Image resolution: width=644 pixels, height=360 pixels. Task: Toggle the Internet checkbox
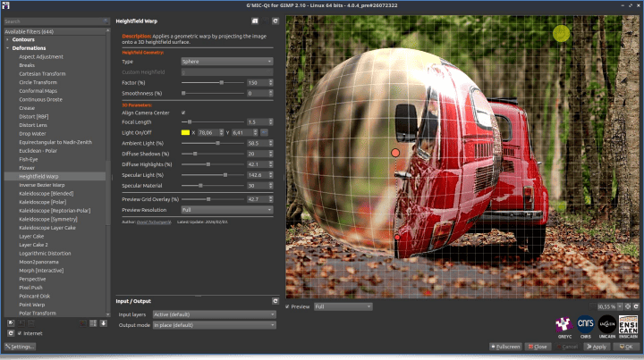point(20,333)
